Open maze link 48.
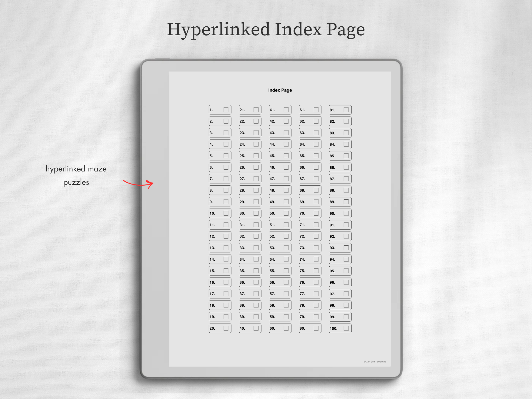This screenshot has width=532, height=399. click(x=280, y=190)
